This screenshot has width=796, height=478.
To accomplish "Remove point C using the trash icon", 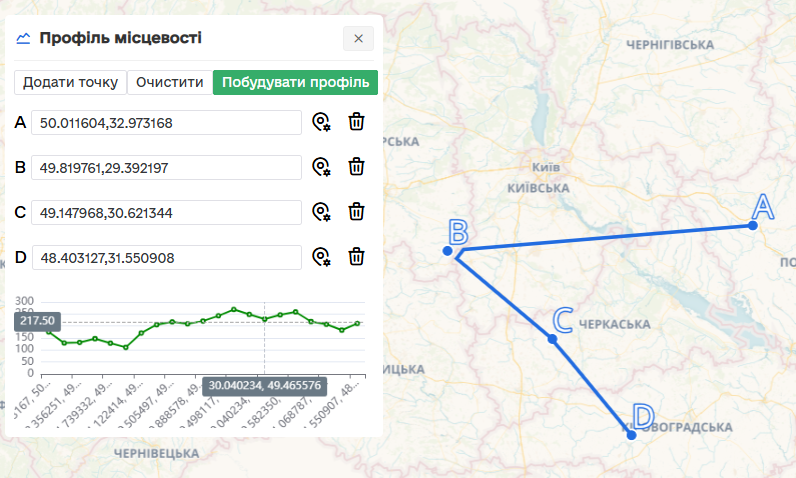I will pyautogui.click(x=356, y=212).
